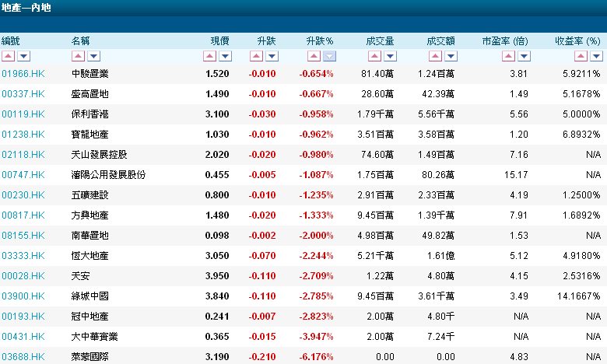The height and width of the screenshot is (364, 607).
Task: Open stock link 03688.HK
Action: [x=23, y=357]
